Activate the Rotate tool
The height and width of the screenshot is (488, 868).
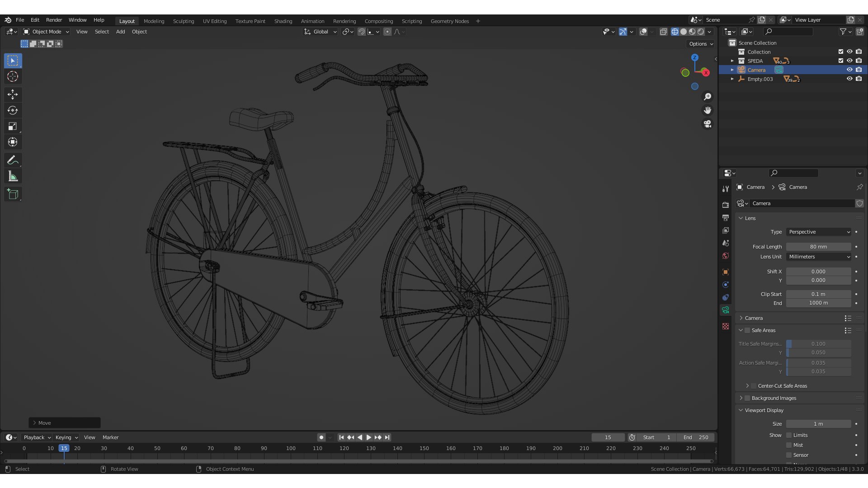(x=13, y=110)
